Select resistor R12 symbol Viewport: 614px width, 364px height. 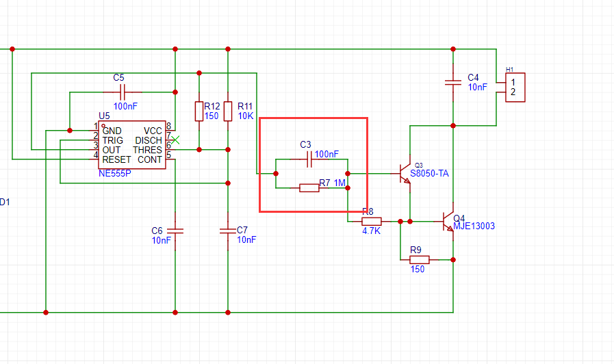199,111
